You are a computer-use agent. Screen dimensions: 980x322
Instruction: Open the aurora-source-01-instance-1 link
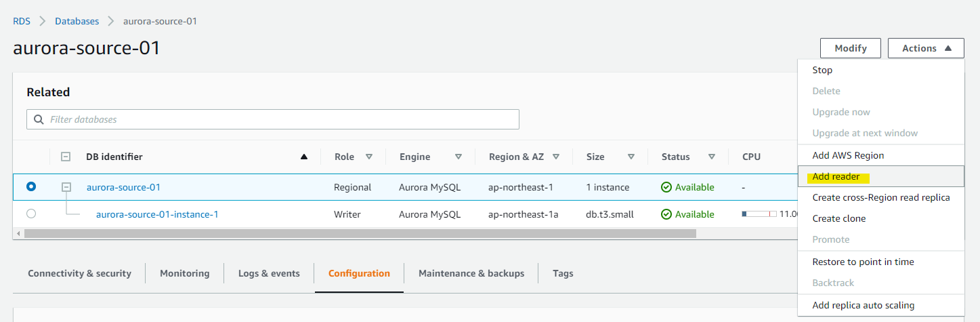click(157, 214)
